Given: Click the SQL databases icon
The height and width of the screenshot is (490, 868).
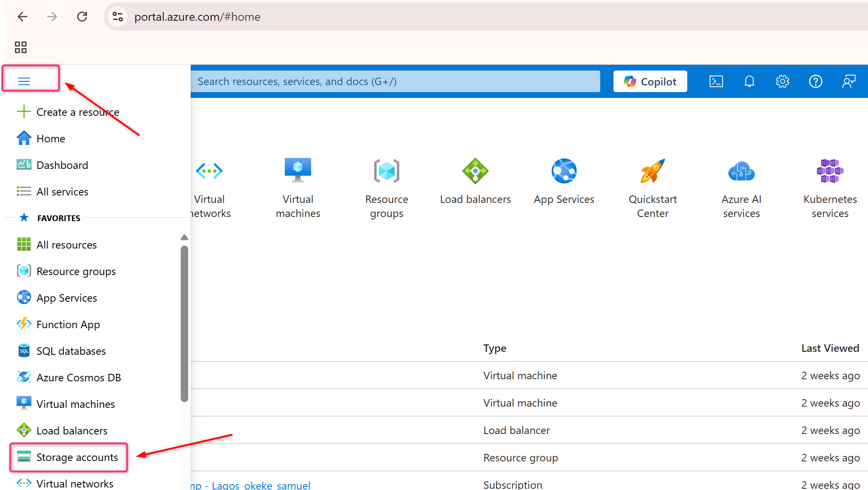Looking at the screenshot, I should point(24,351).
